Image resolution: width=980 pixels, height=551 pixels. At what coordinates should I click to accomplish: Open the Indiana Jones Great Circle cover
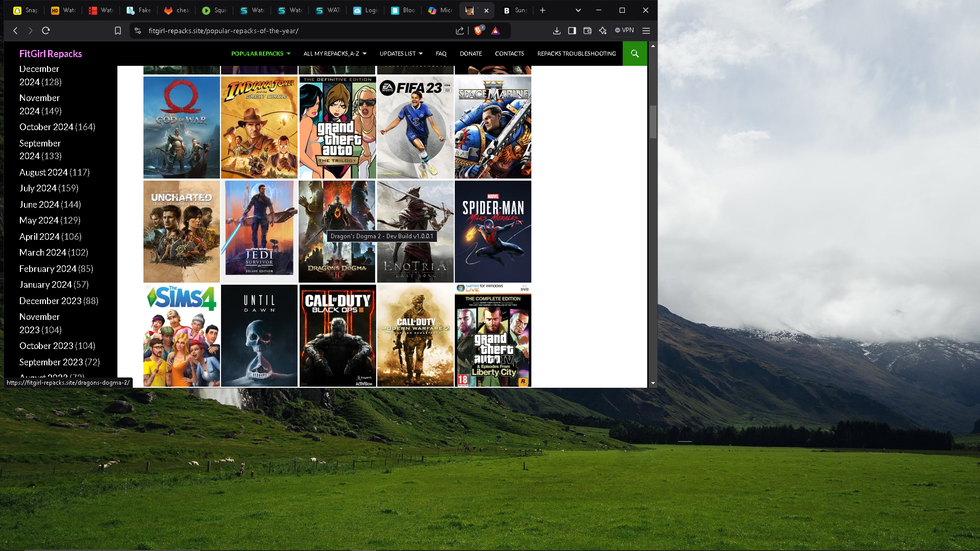coord(259,128)
